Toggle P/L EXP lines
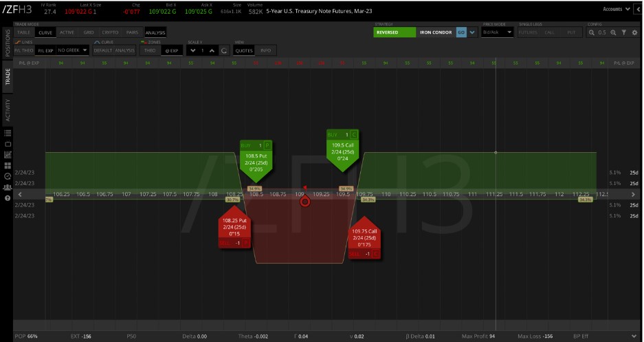Screen dimensions: 644x342 coord(45,50)
